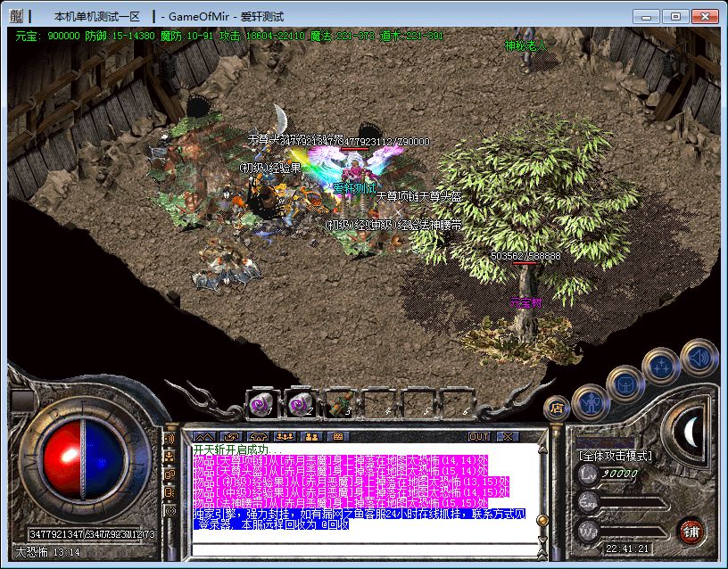Image resolution: width=728 pixels, height=569 pixels.
Task: Click the two-people friends button above chat
Action: (311, 437)
